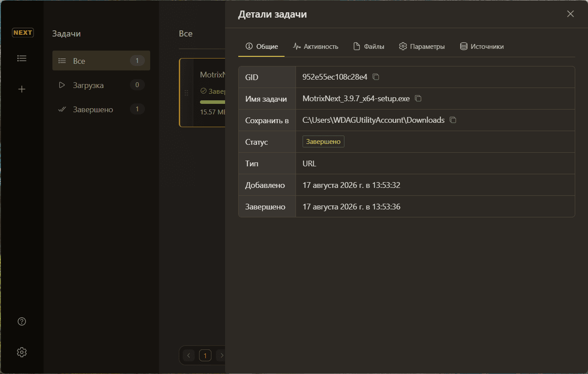
Task: Click the NEXT logo in the sidebar
Action: click(22, 33)
